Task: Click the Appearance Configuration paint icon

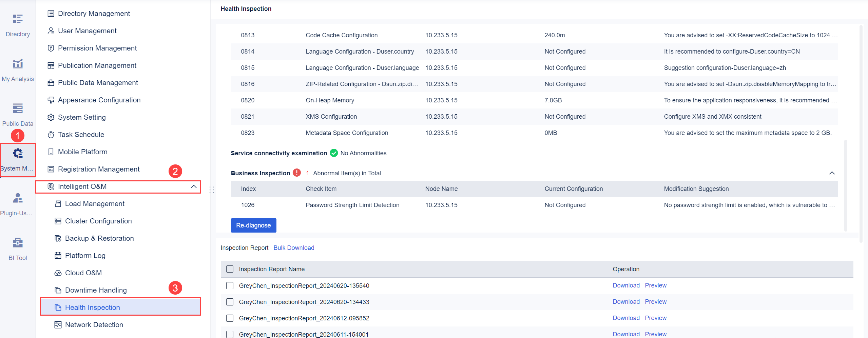Action: click(51, 100)
